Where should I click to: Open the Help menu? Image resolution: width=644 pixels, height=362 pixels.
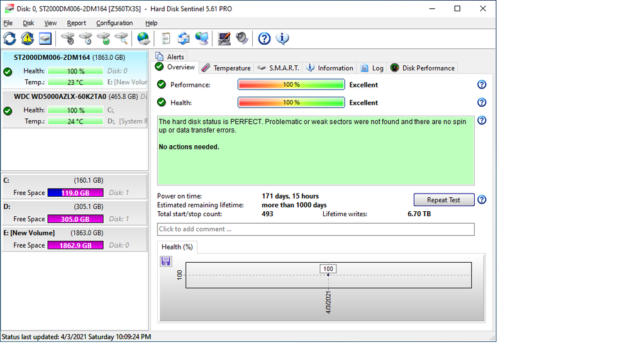point(151,23)
